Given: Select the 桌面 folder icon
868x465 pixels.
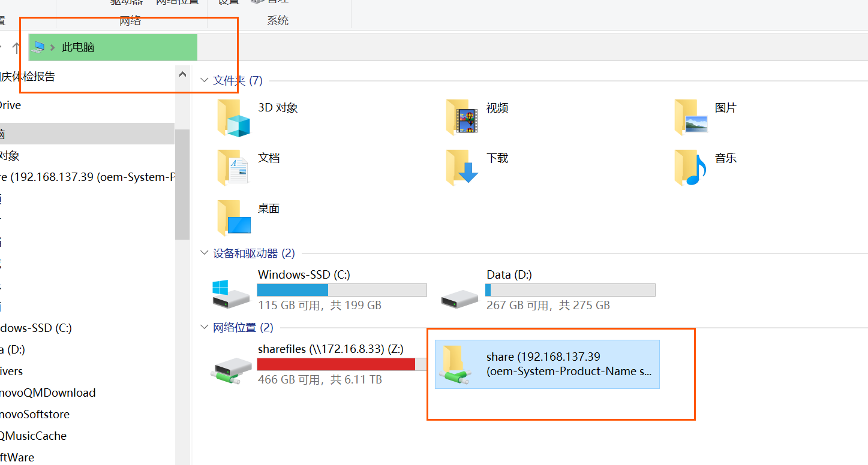Looking at the screenshot, I should [233, 218].
